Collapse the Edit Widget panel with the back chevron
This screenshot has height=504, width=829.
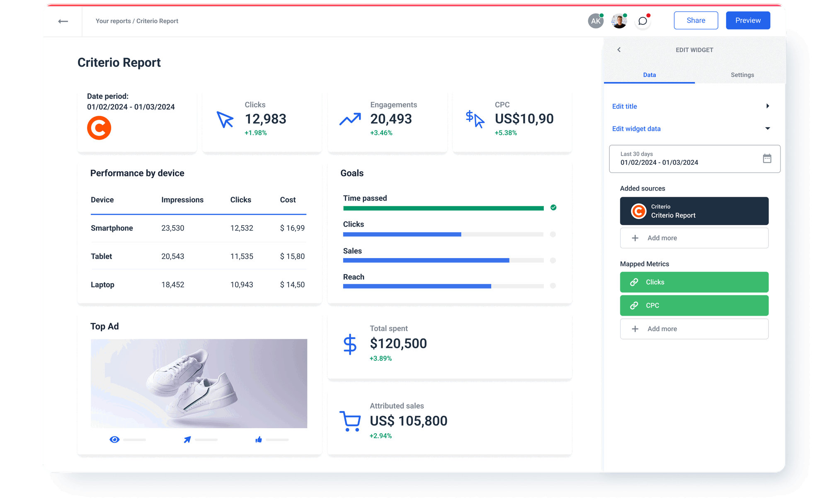(619, 49)
